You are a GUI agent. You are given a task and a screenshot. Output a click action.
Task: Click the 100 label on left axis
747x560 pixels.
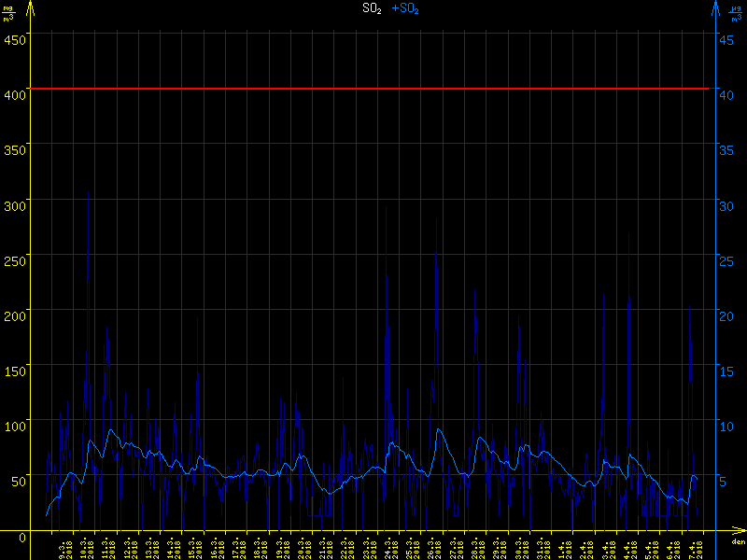pyautogui.click(x=15, y=426)
